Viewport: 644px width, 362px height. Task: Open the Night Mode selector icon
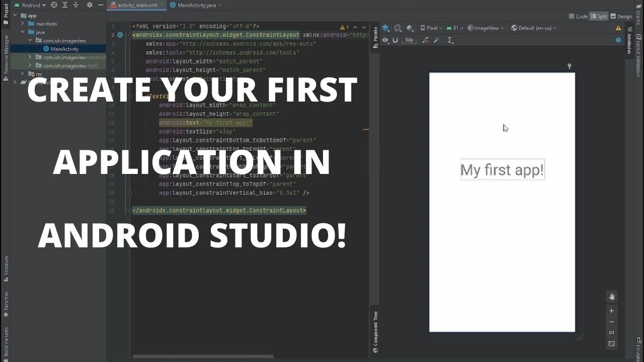(x=410, y=28)
